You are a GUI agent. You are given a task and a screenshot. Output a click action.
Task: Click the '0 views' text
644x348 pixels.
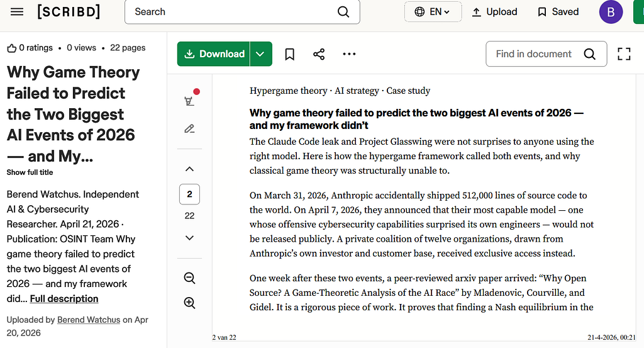[x=81, y=48]
